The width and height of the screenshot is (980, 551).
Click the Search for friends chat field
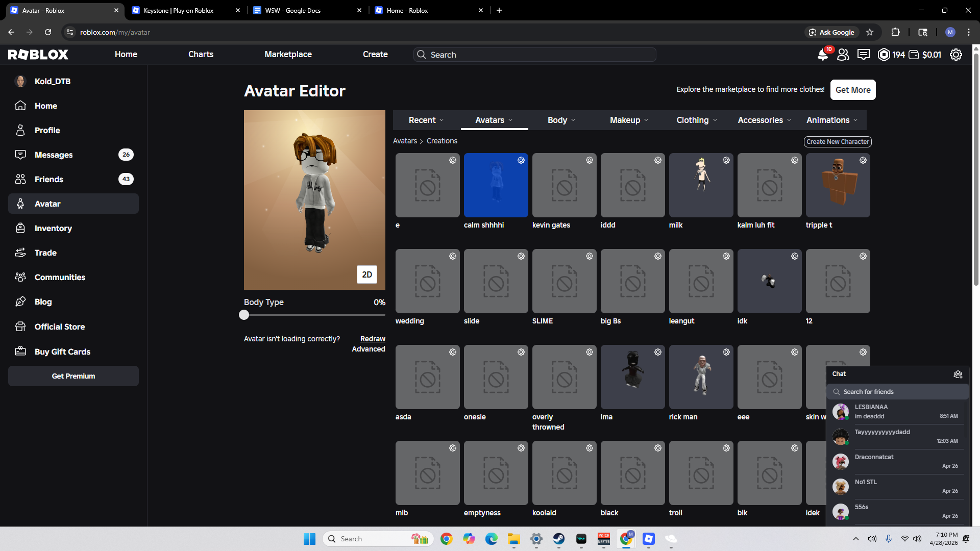click(898, 392)
